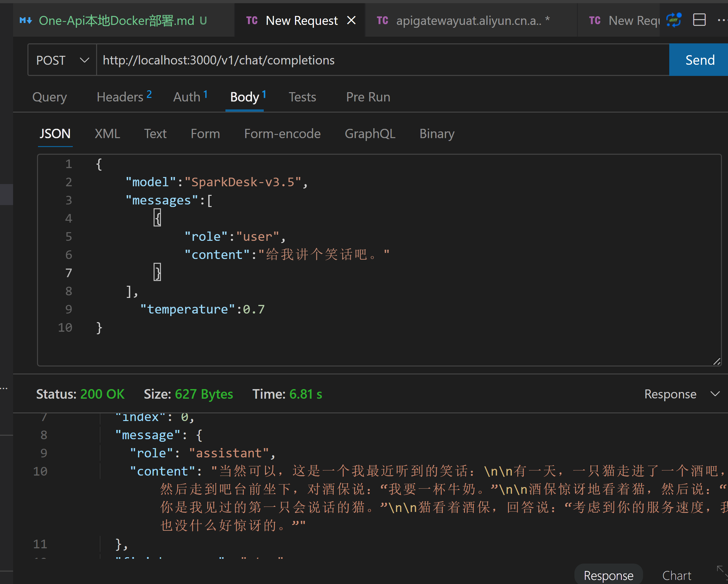The height and width of the screenshot is (584, 728).
Task: Select the Response view pill
Action: click(x=608, y=576)
